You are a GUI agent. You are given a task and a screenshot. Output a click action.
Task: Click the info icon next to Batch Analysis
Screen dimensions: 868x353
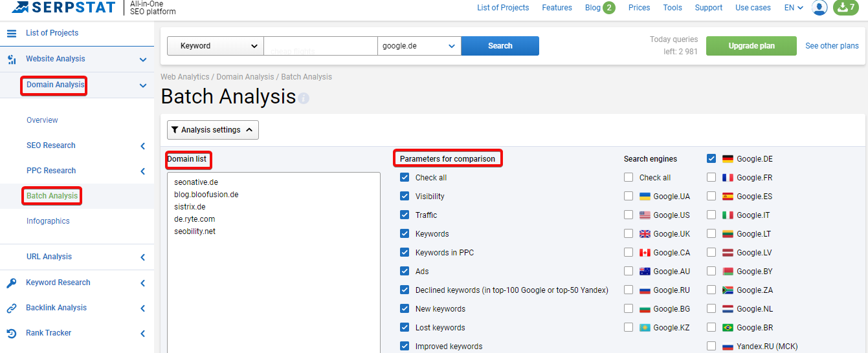tap(304, 98)
